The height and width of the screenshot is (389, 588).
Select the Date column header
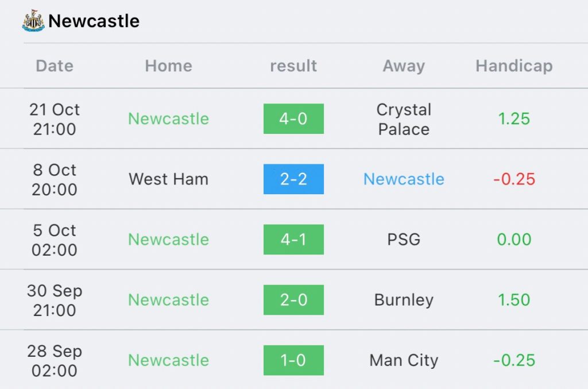pos(55,66)
